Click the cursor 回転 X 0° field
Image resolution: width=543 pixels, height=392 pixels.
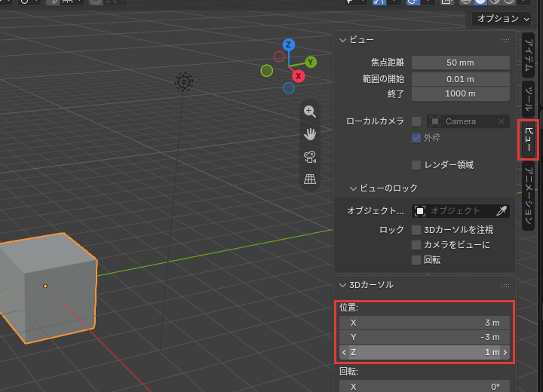coord(424,387)
